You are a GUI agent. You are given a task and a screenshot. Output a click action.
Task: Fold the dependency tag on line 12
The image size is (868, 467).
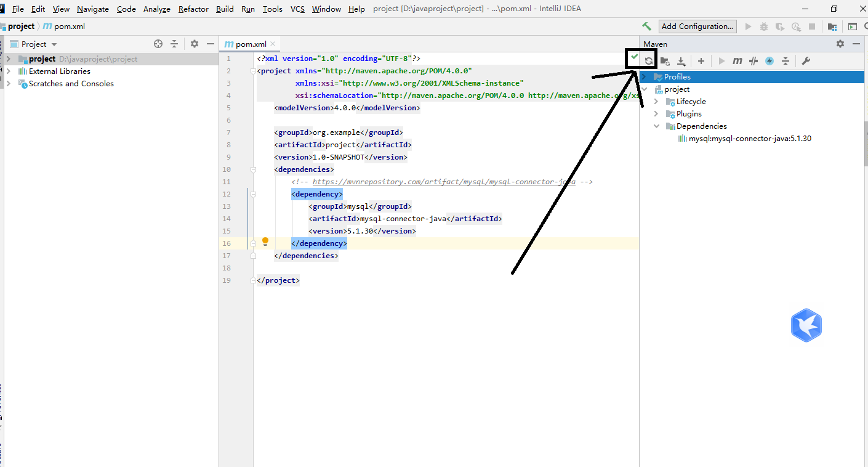tap(253, 194)
